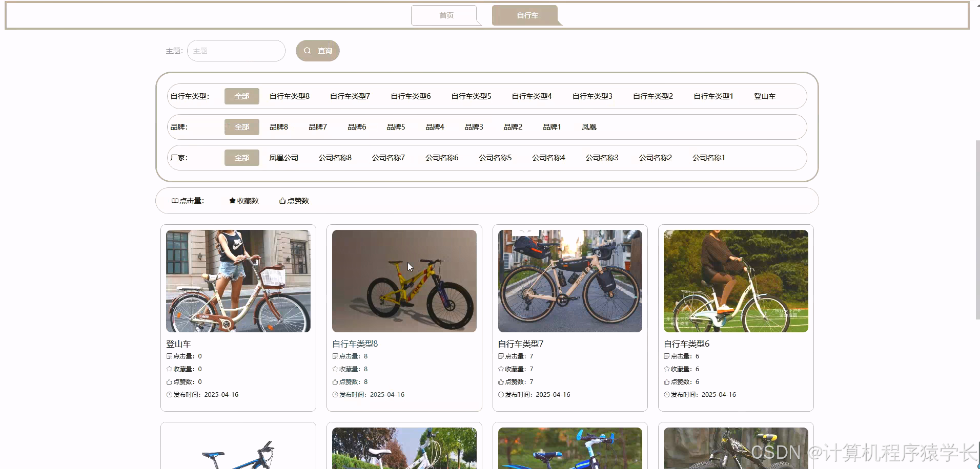Filter by 自行车类型5
This screenshot has height=469, width=980.
click(x=471, y=96)
